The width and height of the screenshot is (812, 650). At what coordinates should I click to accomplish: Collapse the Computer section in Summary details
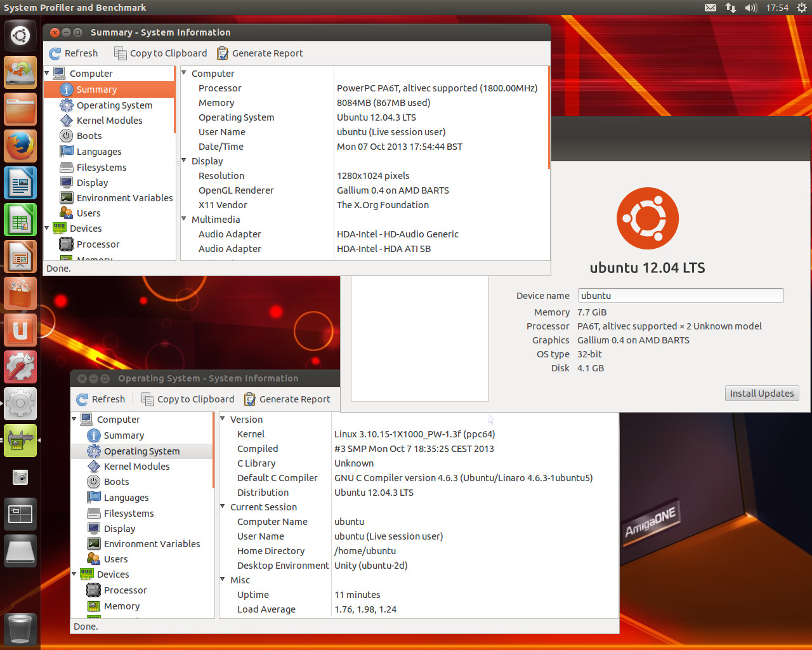click(x=184, y=74)
